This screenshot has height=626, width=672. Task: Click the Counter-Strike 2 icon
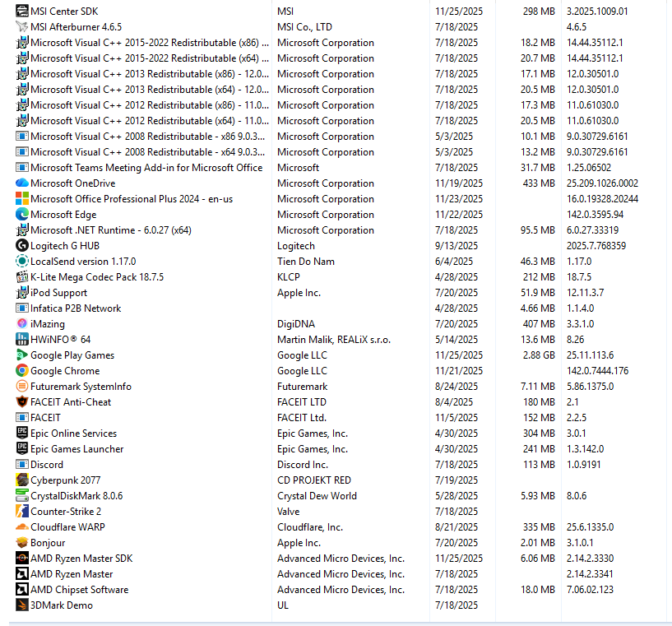22,511
